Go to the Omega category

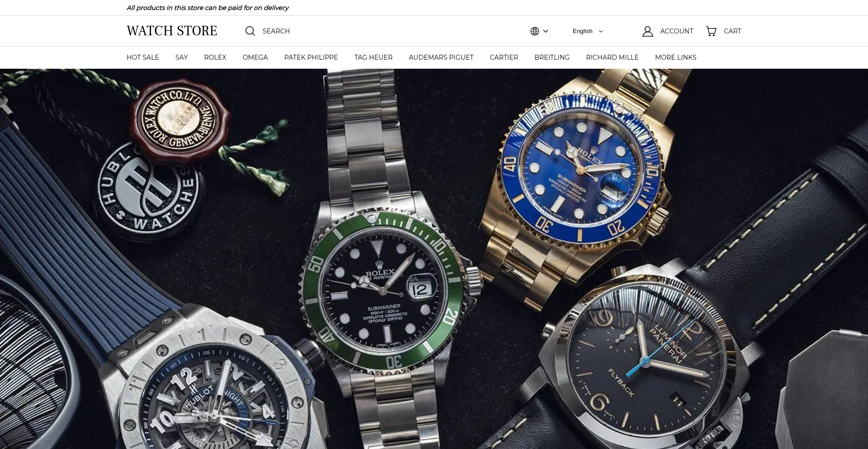255,57
